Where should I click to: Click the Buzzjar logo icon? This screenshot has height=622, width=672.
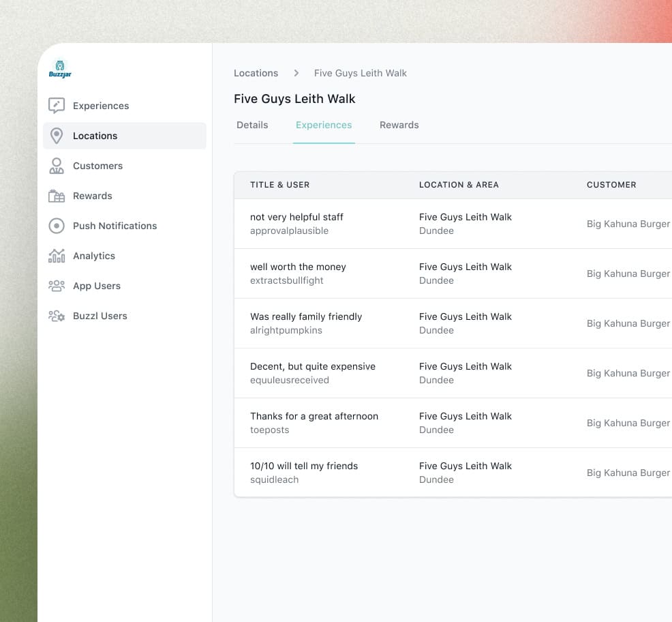click(x=60, y=69)
